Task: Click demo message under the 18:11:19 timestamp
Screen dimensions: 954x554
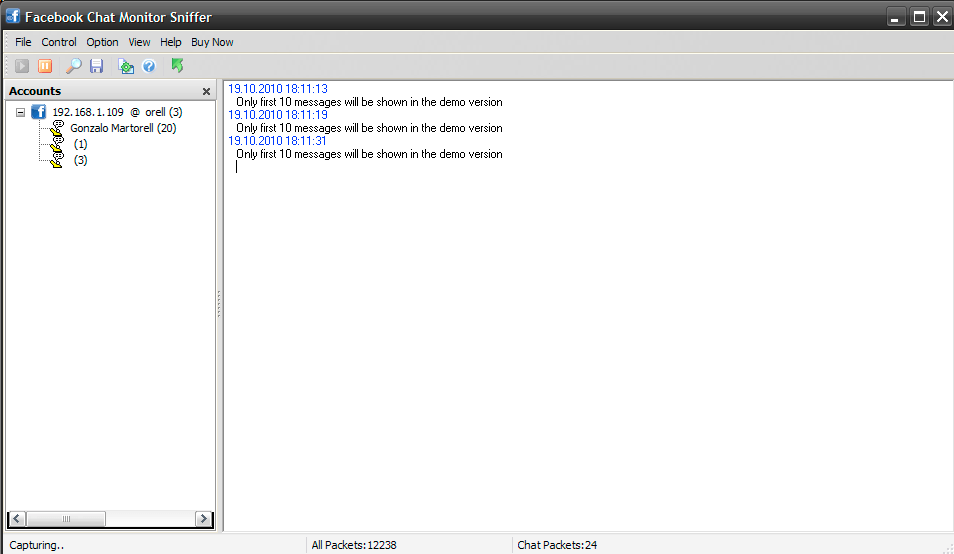Action: click(369, 128)
